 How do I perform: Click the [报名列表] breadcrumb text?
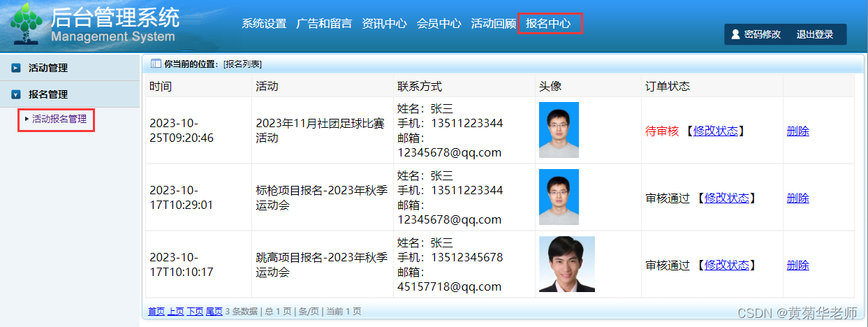click(x=242, y=64)
